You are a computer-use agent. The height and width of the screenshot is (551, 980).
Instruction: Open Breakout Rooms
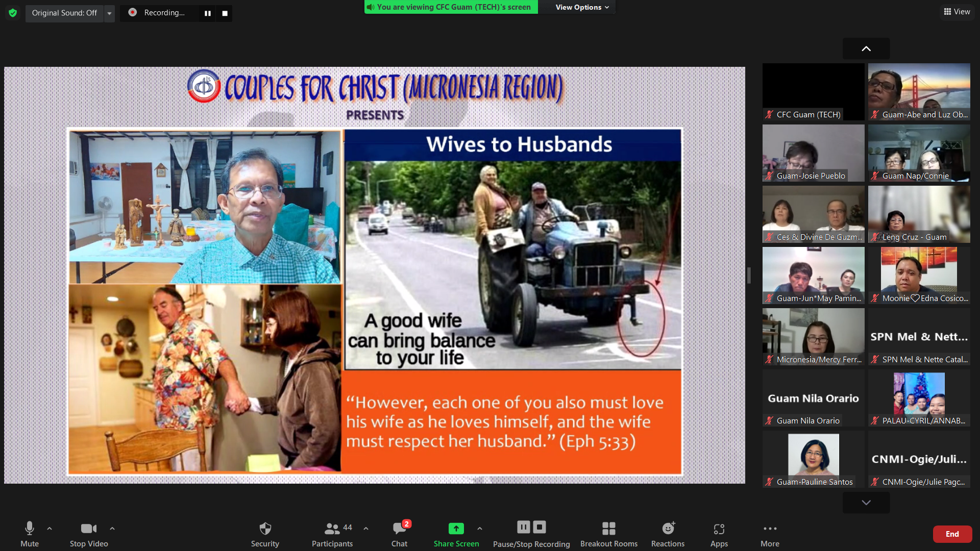[609, 534]
